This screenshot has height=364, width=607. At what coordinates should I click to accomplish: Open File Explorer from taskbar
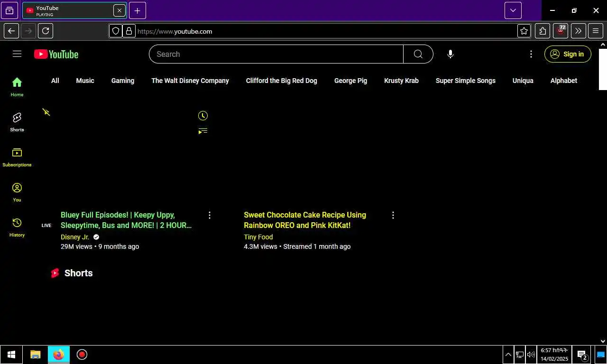pos(36,355)
